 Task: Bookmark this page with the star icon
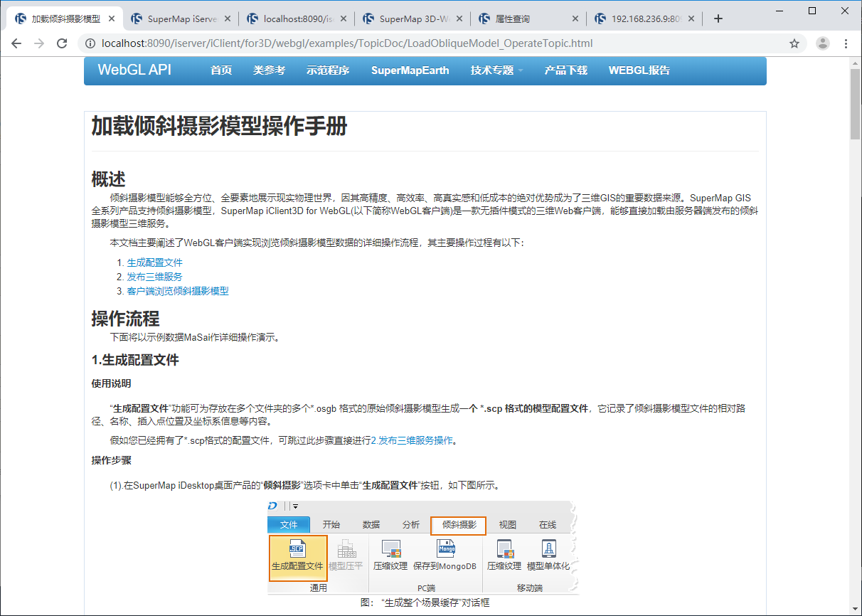794,43
